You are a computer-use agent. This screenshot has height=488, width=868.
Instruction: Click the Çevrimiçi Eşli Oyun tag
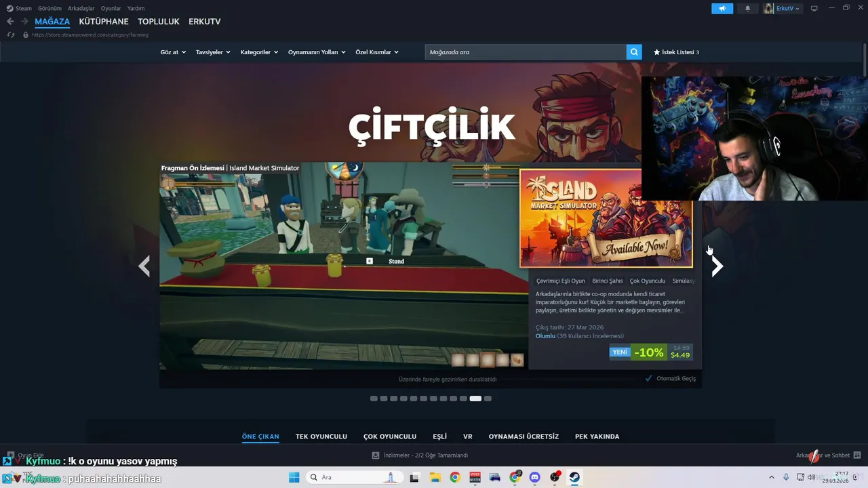[561, 281]
